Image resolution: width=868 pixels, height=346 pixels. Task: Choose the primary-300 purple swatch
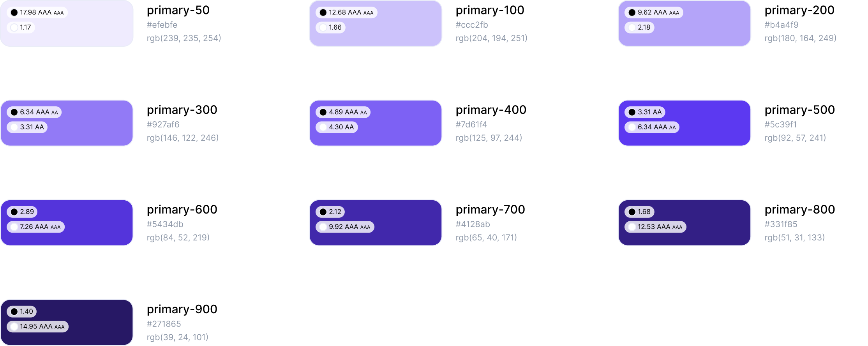tap(67, 123)
